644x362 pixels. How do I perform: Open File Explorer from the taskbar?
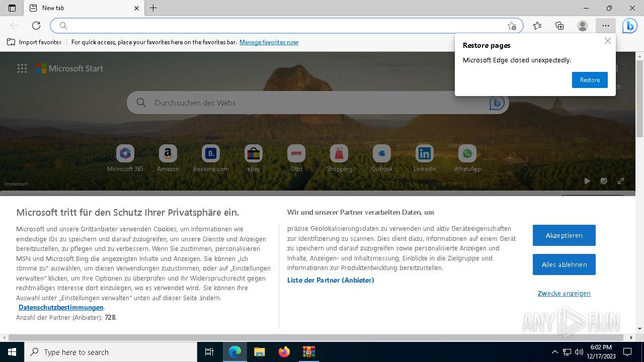(x=260, y=352)
